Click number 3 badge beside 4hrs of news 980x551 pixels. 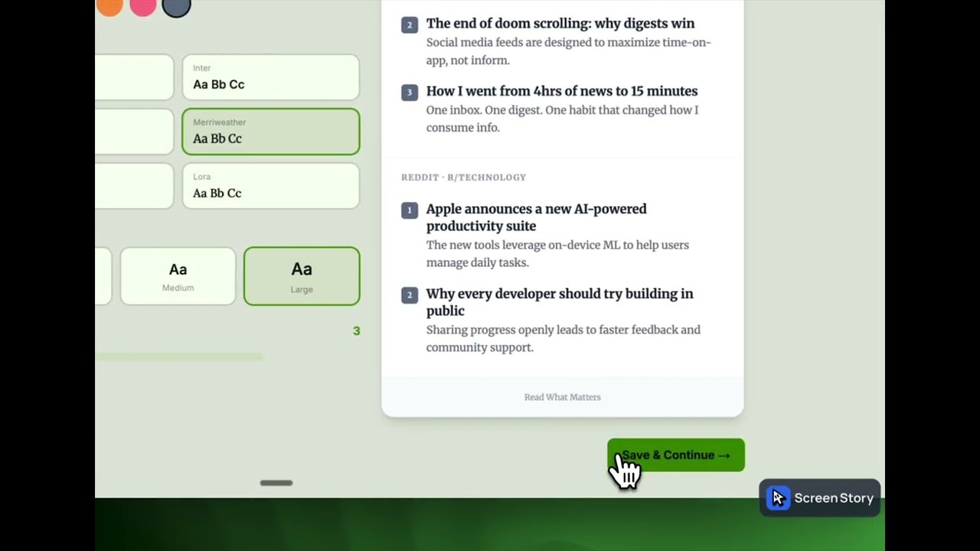pos(410,93)
